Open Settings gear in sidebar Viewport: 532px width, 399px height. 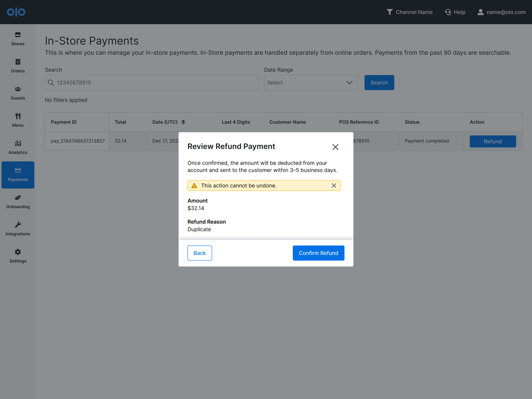click(18, 252)
